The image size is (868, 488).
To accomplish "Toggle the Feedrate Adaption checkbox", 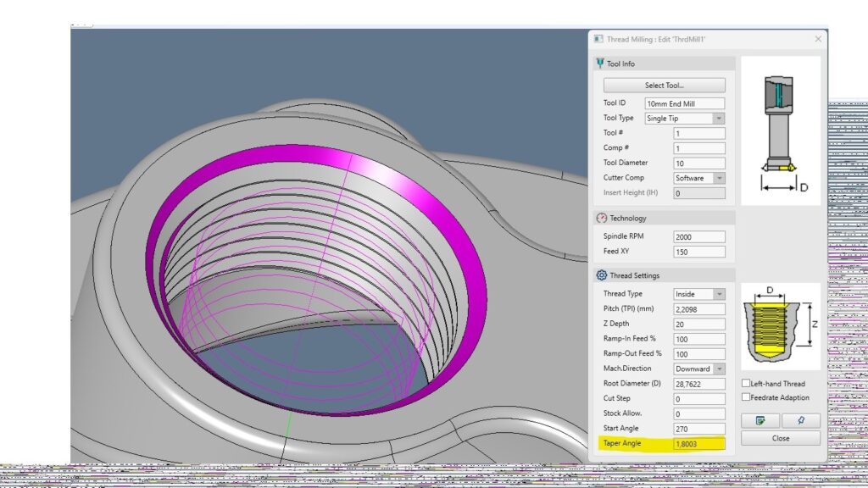I will (746, 397).
